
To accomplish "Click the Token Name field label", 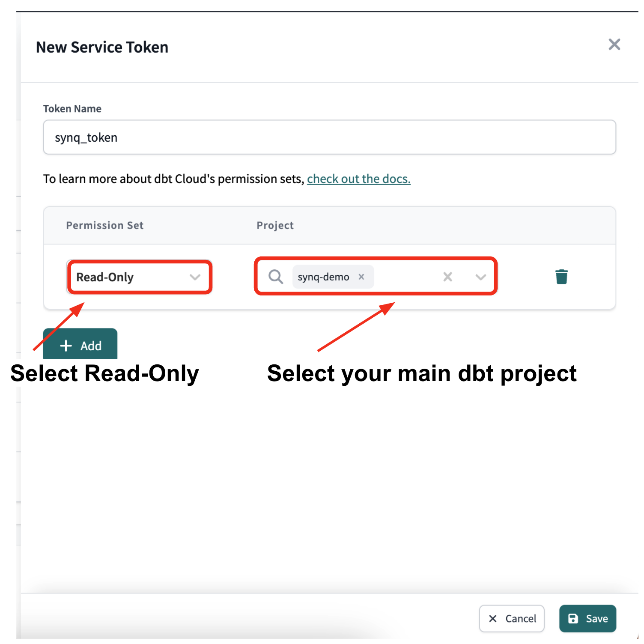I will 72,109.
